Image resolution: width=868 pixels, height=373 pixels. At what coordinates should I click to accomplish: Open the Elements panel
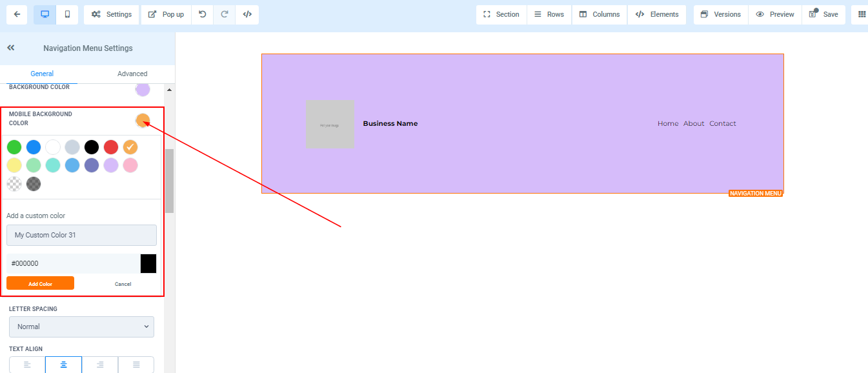click(657, 14)
